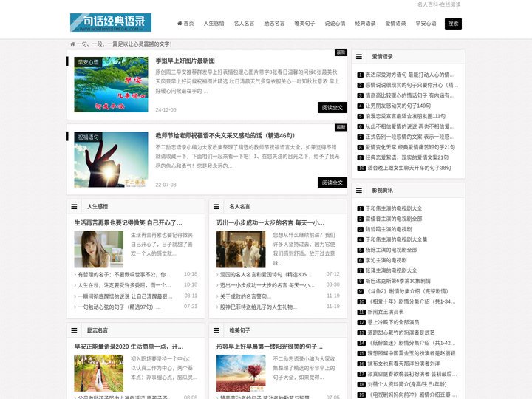Open headline 生活再苦再累也要记得微笑
The width and height of the screenshot is (532, 399).
129,223
